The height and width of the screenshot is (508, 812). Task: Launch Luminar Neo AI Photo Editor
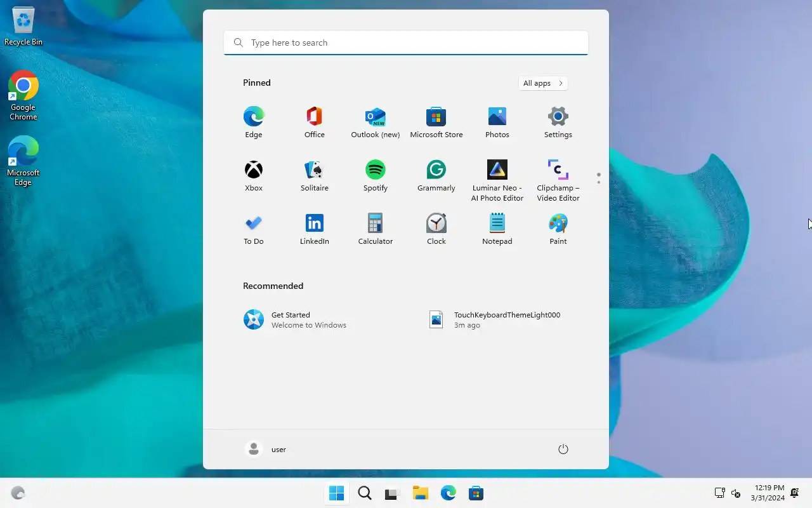tap(497, 180)
